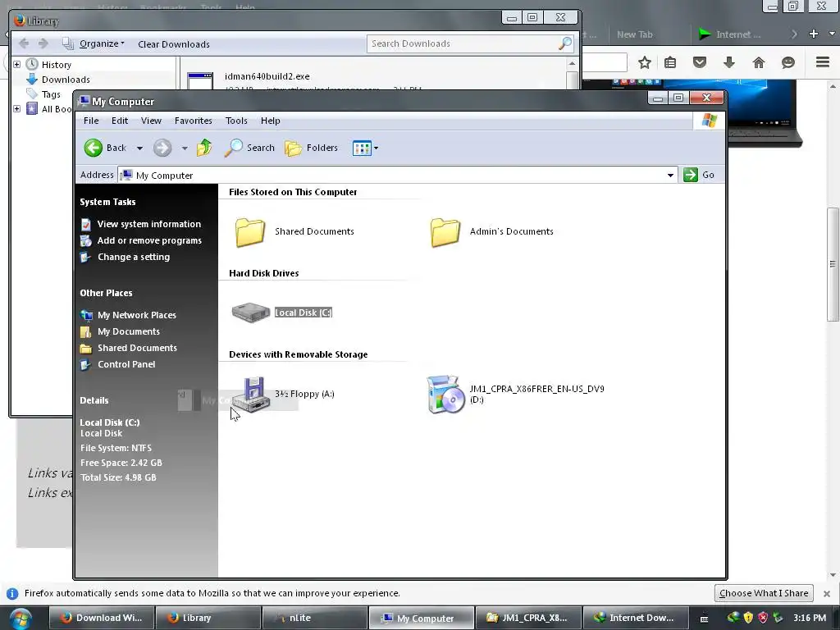Click the green Go arrow button
Viewport: 840px width, 630px height.
691,175
